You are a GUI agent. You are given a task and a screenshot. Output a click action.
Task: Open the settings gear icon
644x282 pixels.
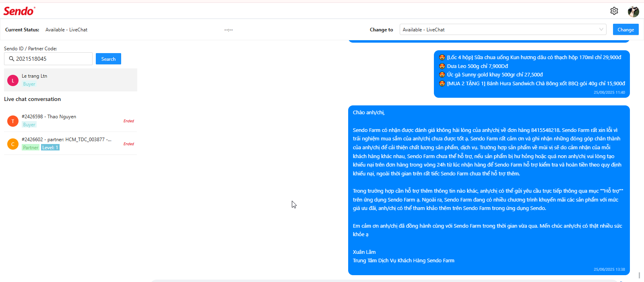click(x=614, y=11)
